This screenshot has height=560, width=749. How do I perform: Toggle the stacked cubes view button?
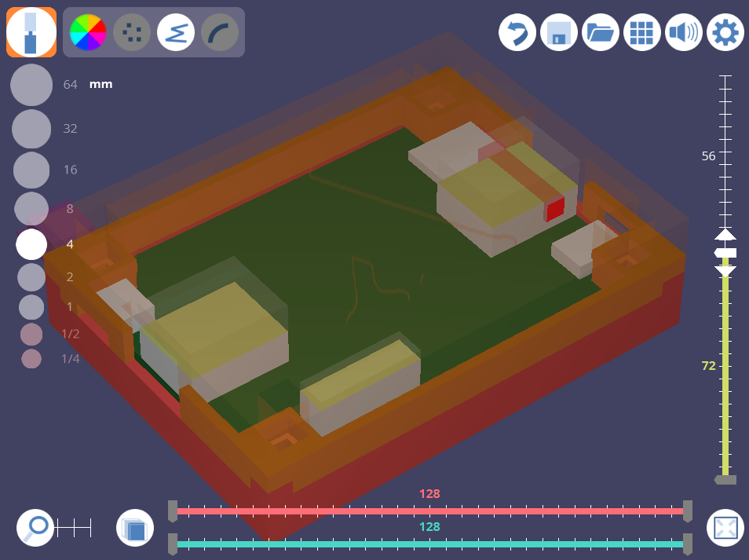[x=135, y=528]
